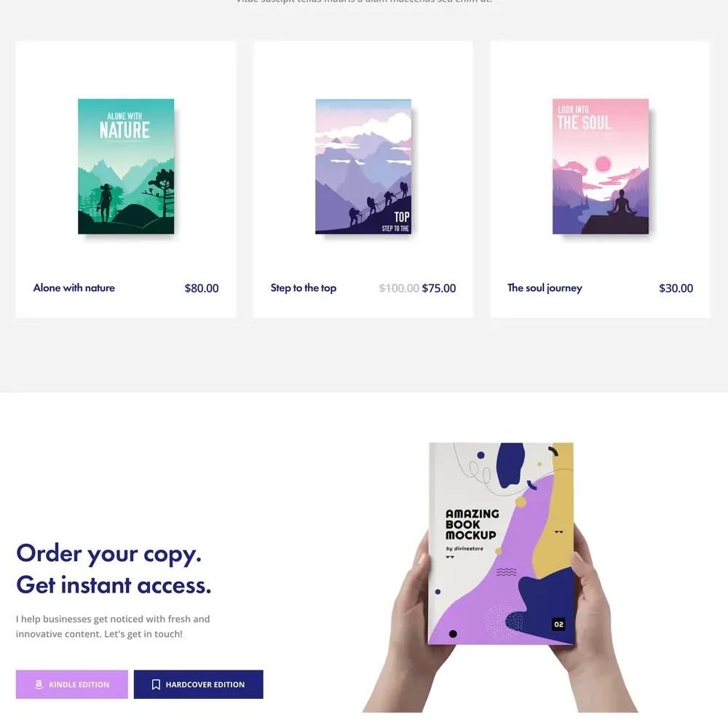Click the Hardcover Edition button label
The width and height of the screenshot is (728, 728).
click(205, 684)
